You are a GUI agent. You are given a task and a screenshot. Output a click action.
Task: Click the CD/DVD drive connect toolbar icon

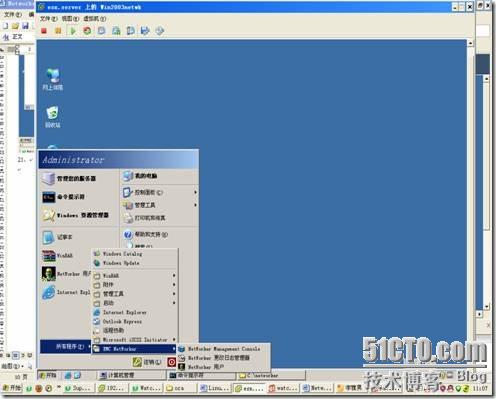coord(160,31)
